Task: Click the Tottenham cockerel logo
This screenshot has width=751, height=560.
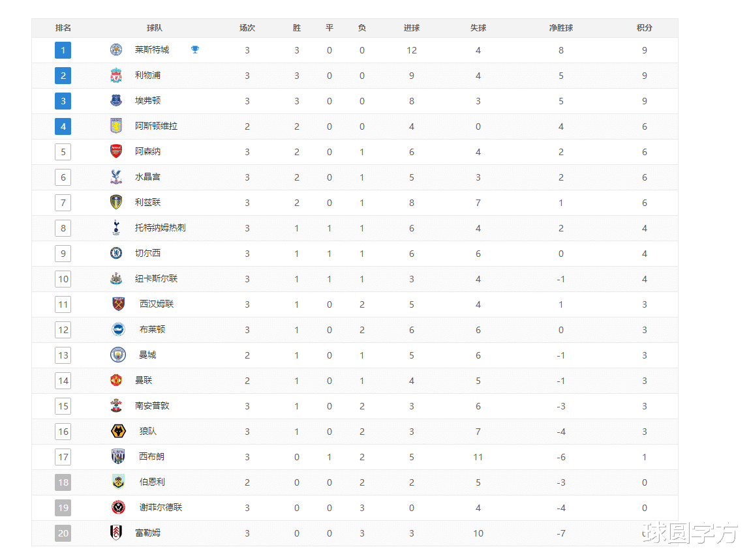Action: (x=116, y=228)
